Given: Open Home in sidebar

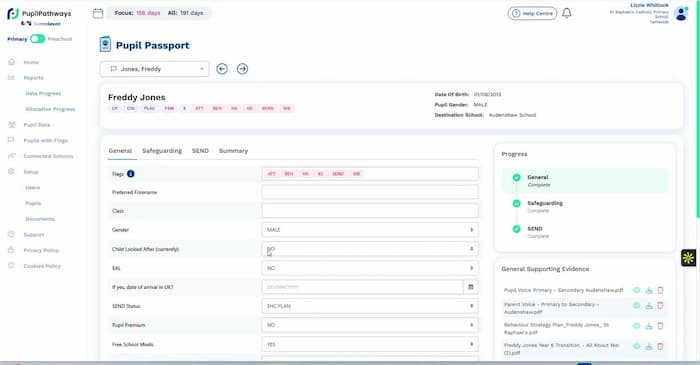Looking at the screenshot, I should point(31,62).
